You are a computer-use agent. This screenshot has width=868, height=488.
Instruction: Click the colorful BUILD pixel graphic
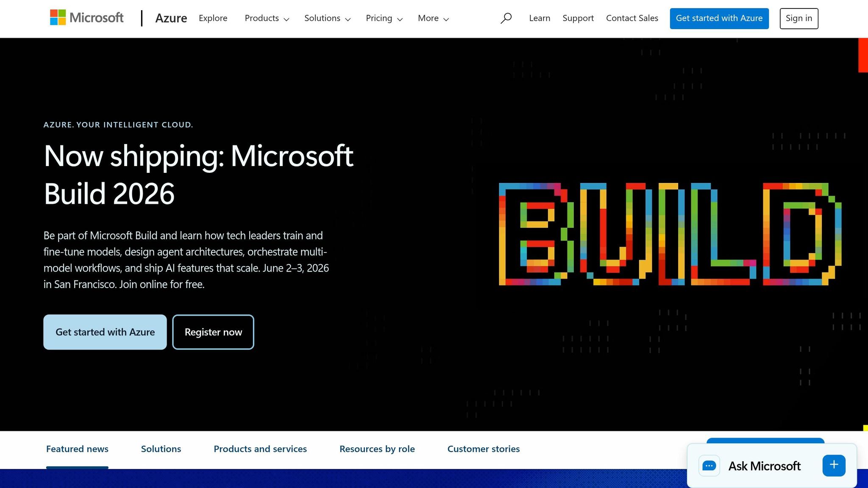(670, 234)
